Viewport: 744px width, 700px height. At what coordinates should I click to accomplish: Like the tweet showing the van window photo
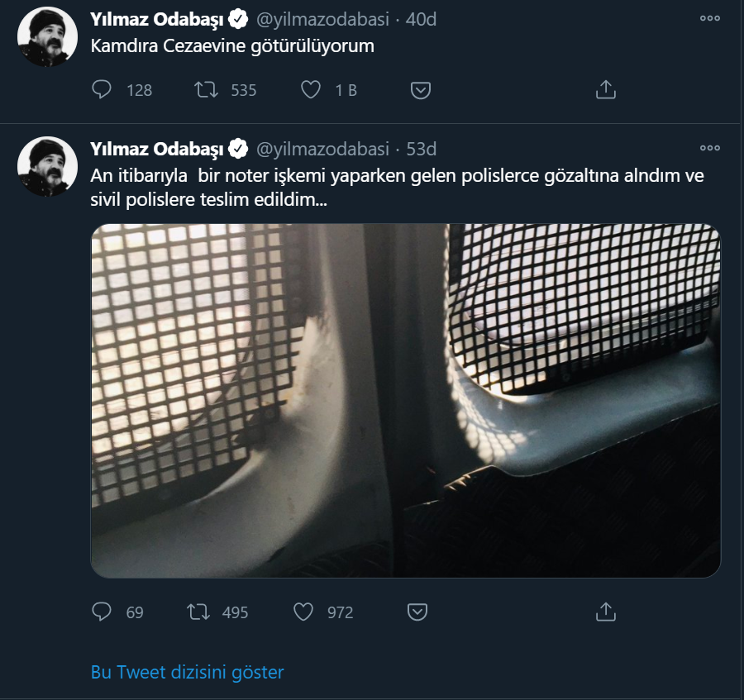pyautogui.click(x=303, y=612)
